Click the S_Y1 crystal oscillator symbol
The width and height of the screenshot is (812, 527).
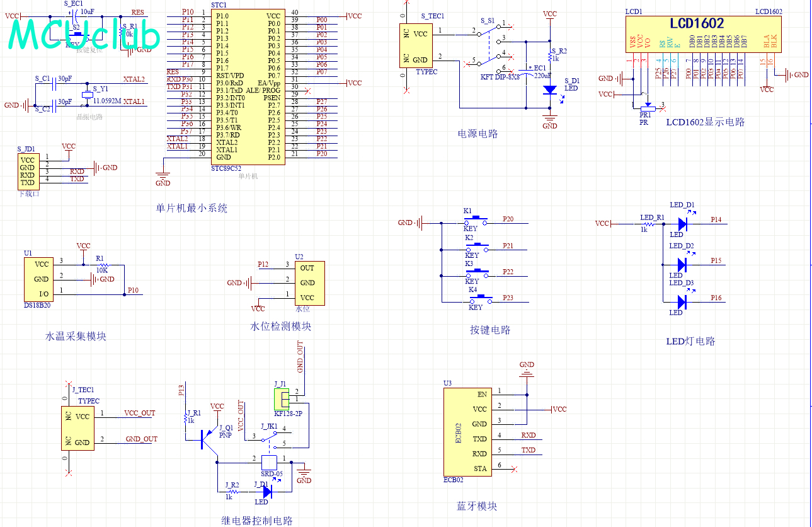pos(87,95)
